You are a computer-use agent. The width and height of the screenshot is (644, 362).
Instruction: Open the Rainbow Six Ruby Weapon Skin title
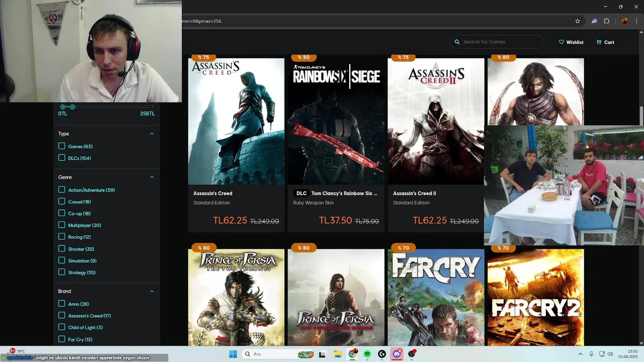[x=344, y=193]
